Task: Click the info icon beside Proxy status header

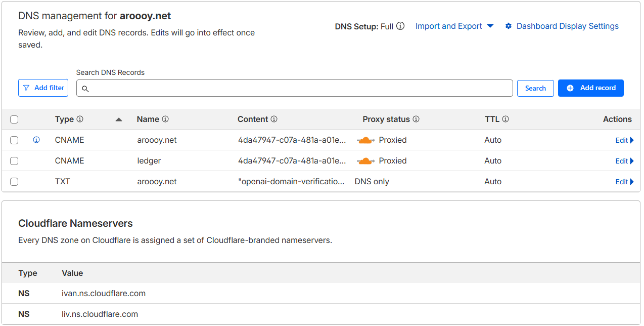Action: (416, 119)
